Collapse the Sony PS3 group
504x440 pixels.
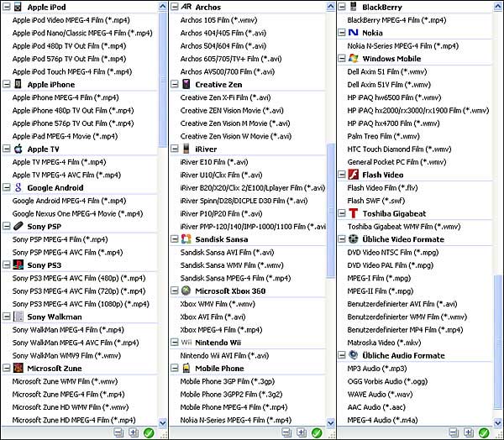7,265
